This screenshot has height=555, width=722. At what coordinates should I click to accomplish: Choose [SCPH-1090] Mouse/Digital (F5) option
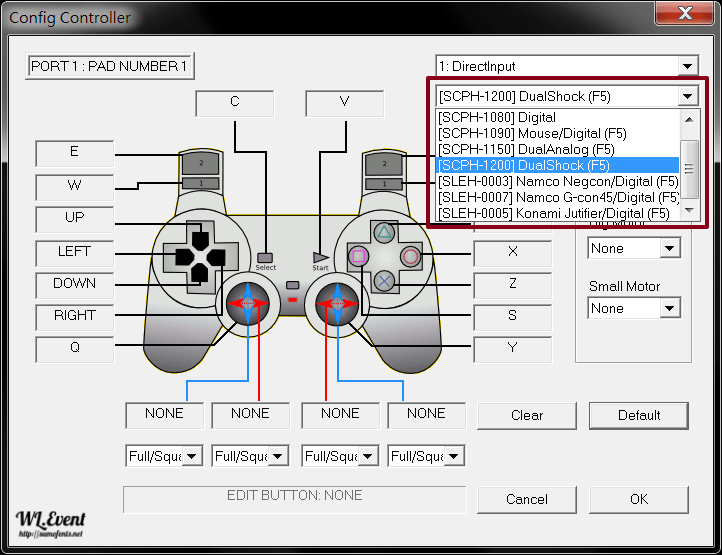tap(557, 134)
